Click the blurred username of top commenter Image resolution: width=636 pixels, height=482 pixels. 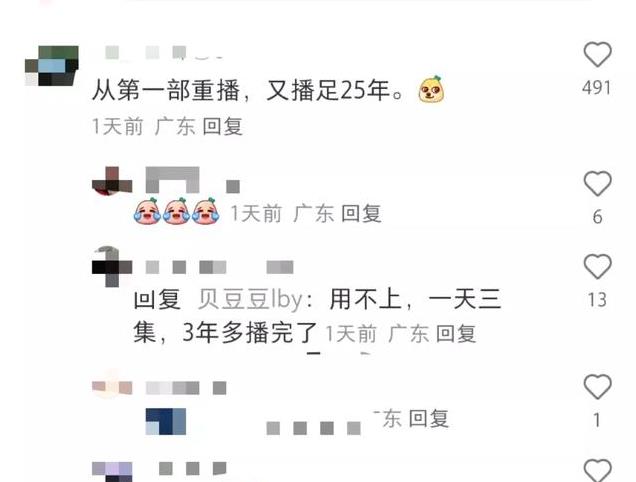click(x=164, y=53)
